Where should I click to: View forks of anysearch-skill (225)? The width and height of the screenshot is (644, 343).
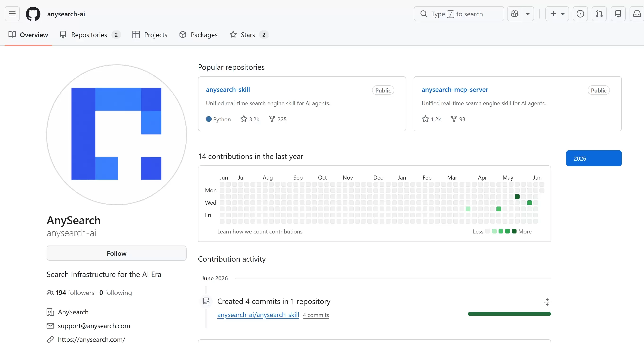(278, 119)
